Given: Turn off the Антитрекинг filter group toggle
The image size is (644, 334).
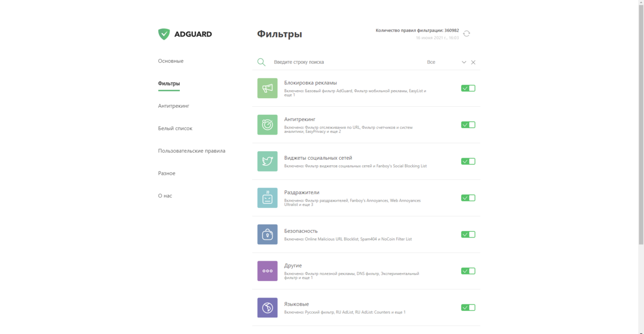Looking at the screenshot, I should [x=468, y=124].
